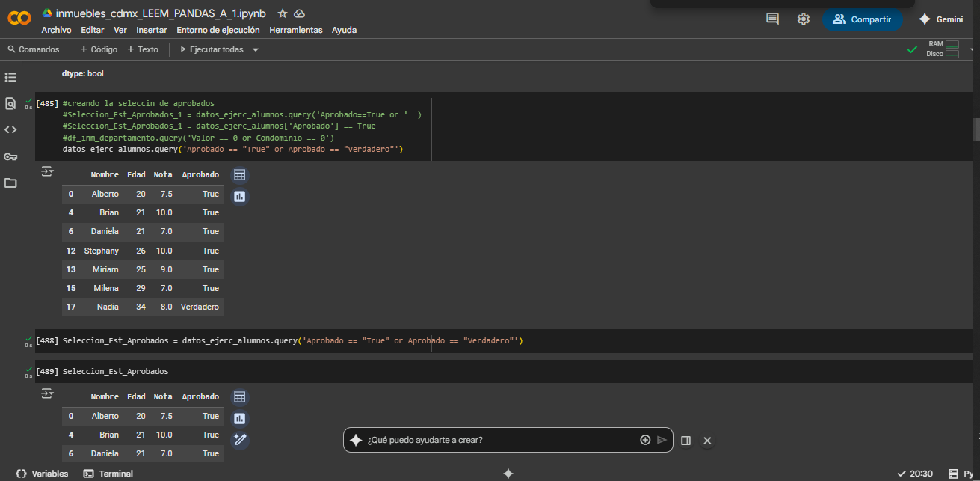Image resolution: width=980 pixels, height=481 pixels.
Task: Star the notebook with the star icon
Action: pyautogui.click(x=282, y=13)
